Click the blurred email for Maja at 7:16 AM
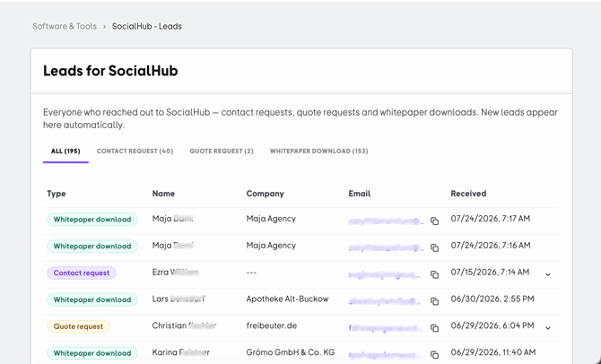 click(386, 248)
